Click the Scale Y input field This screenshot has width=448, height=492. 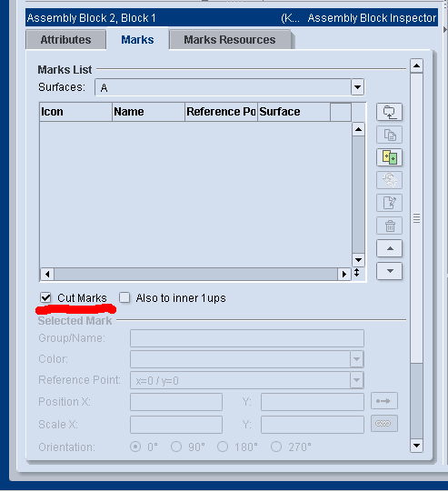pos(313,425)
